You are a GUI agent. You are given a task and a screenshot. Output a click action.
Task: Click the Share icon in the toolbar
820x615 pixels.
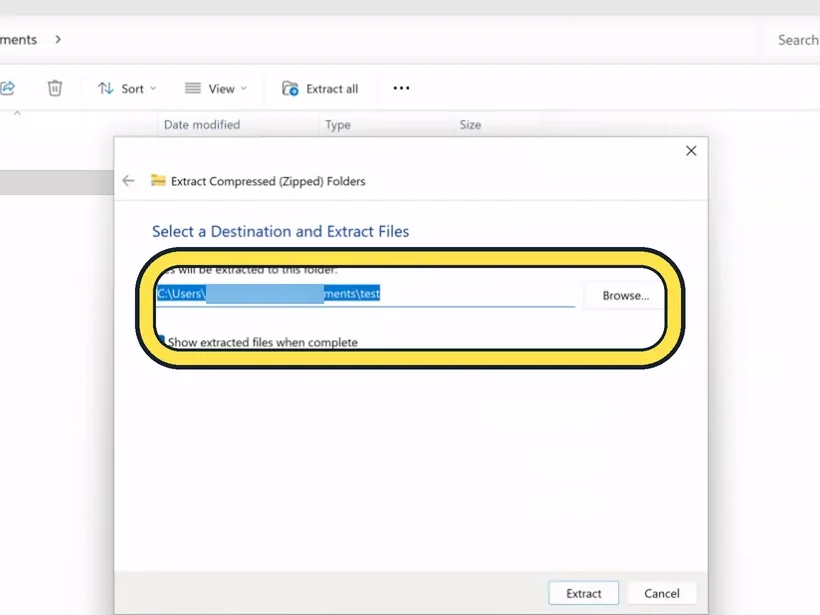[x=7, y=88]
